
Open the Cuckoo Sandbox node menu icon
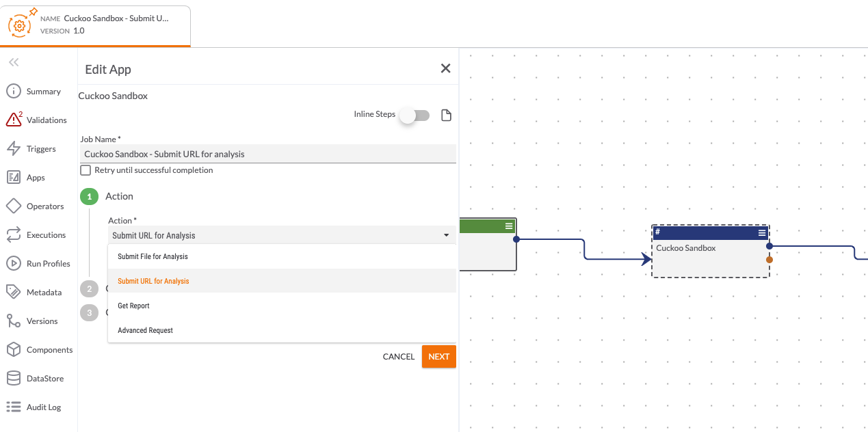pos(762,233)
